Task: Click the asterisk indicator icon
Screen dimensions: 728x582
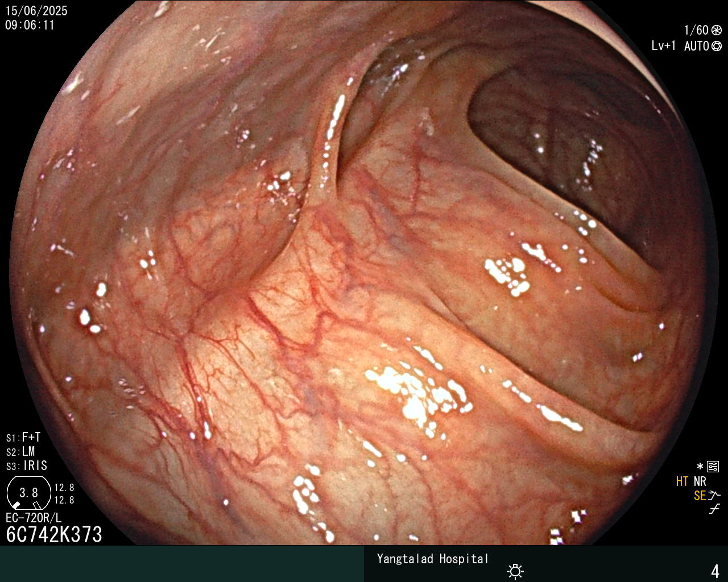Action: pos(700,467)
